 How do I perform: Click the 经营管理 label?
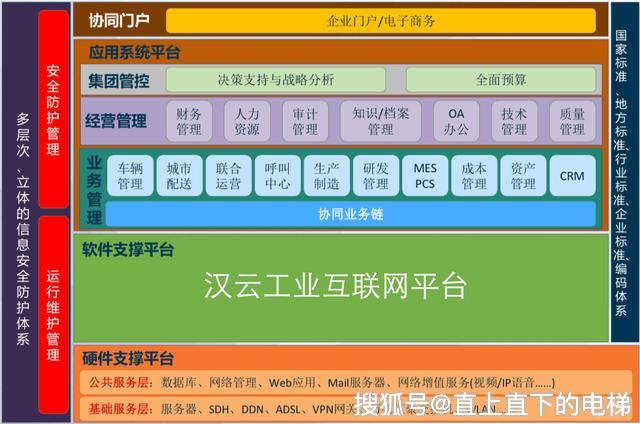coord(116,121)
